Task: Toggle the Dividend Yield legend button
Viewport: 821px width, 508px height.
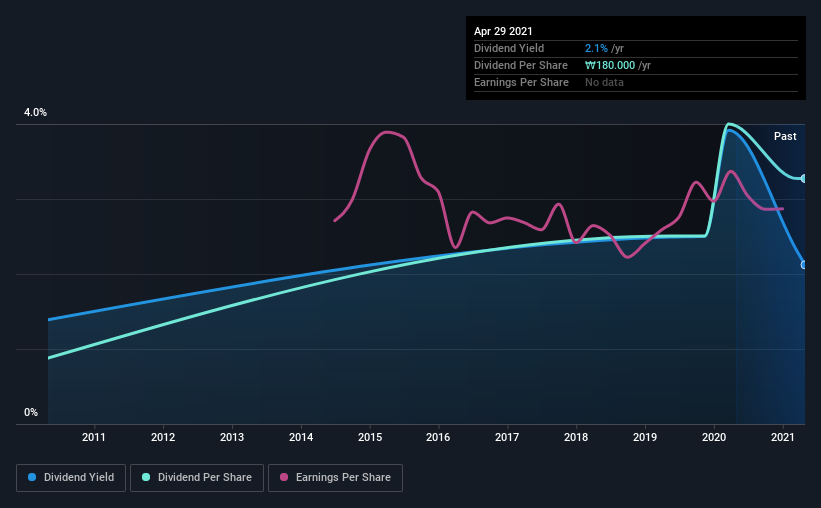Action: point(71,478)
